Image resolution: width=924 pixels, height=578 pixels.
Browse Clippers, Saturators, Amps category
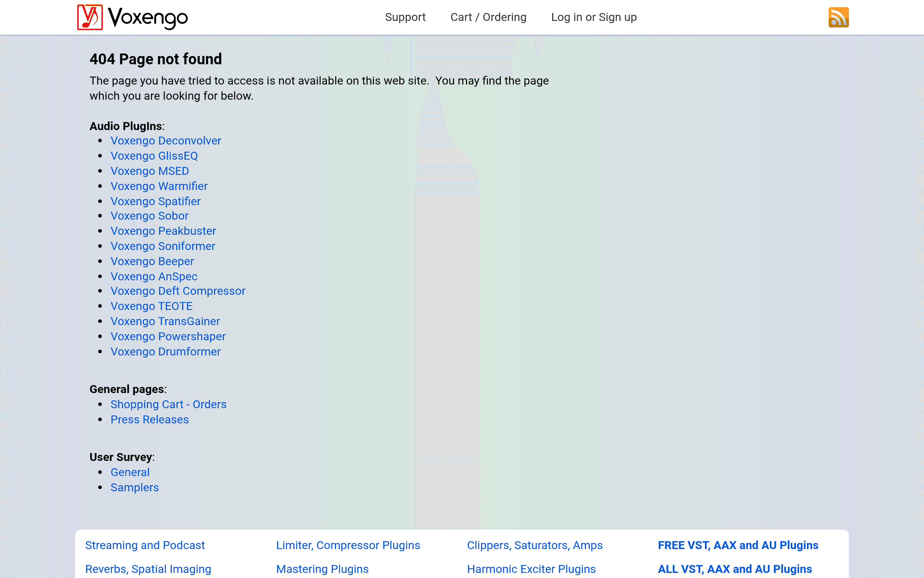point(535,545)
